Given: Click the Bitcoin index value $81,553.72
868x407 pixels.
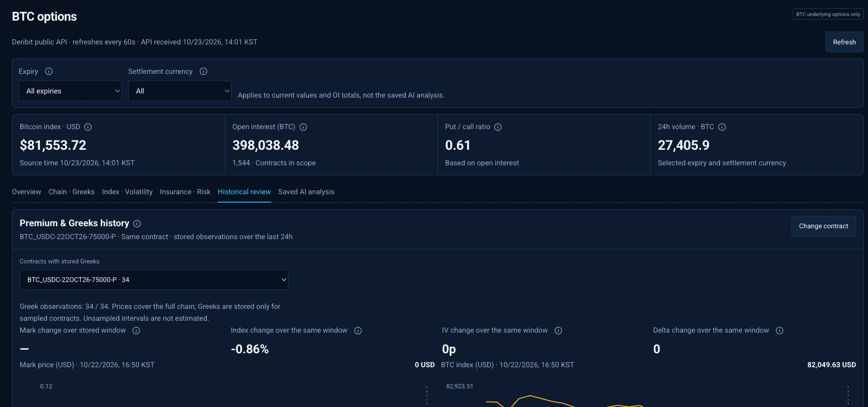Looking at the screenshot, I should click(53, 146).
